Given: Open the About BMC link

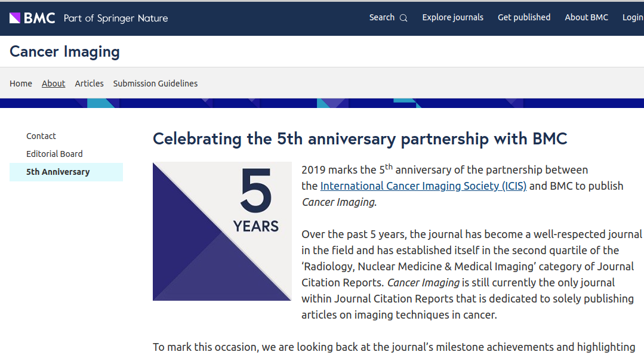Looking at the screenshot, I should tap(586, 17).
